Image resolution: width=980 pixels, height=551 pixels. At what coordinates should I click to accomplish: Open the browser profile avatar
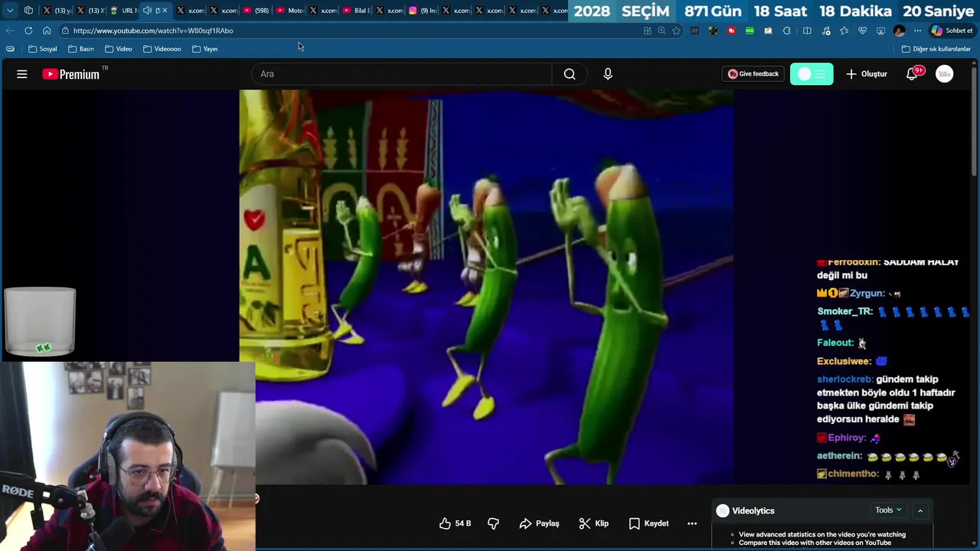[899, 31]
